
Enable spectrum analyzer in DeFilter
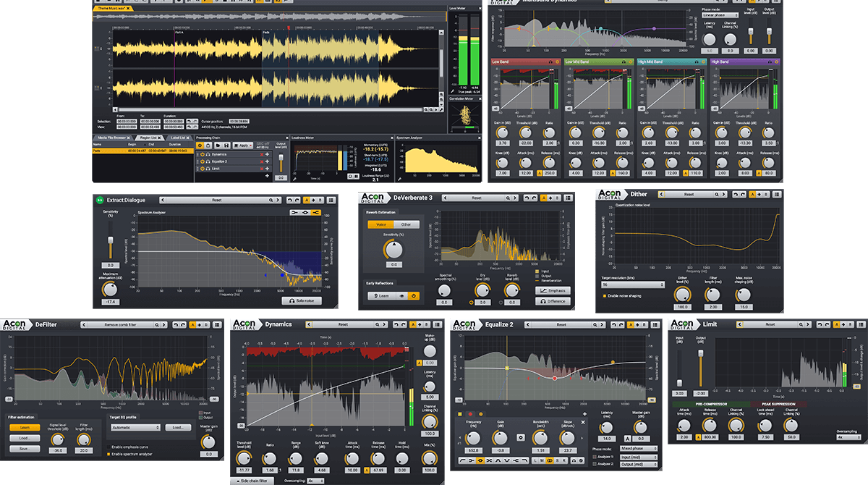109,454
